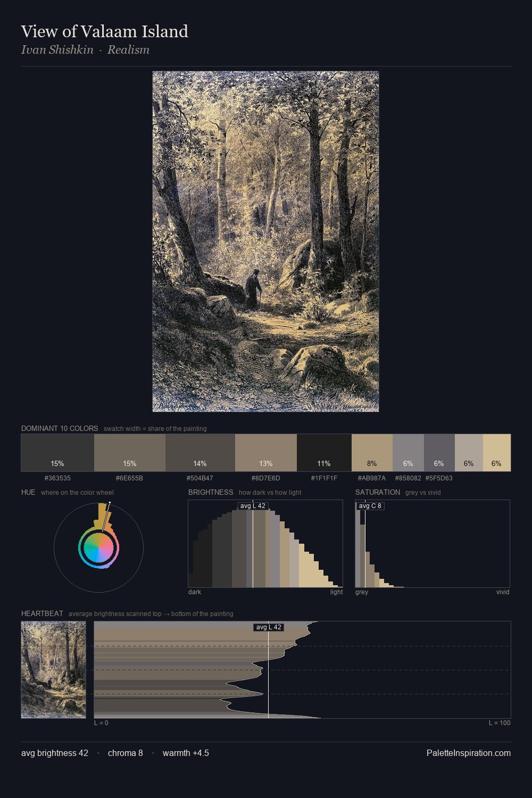Select the #AB987A 8% tan swatch
Image resolution: width=532 pixels, height=798 pixels.
point(372,453)
